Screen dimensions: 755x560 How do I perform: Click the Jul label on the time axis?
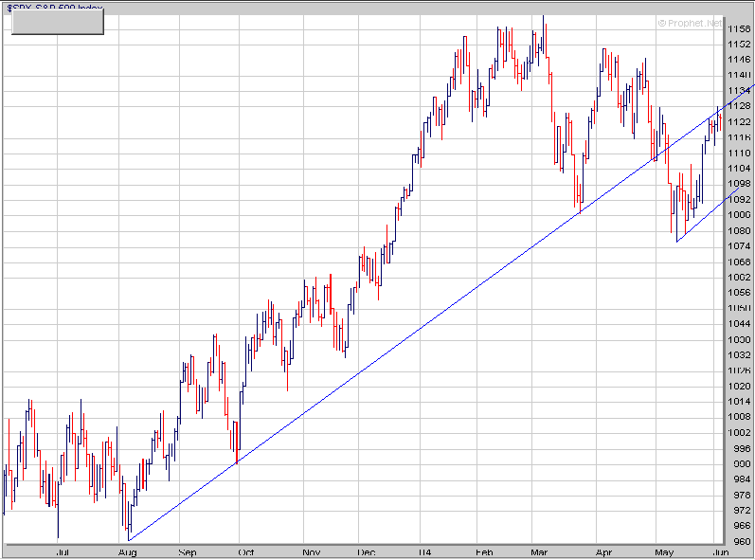pos(63,552)
